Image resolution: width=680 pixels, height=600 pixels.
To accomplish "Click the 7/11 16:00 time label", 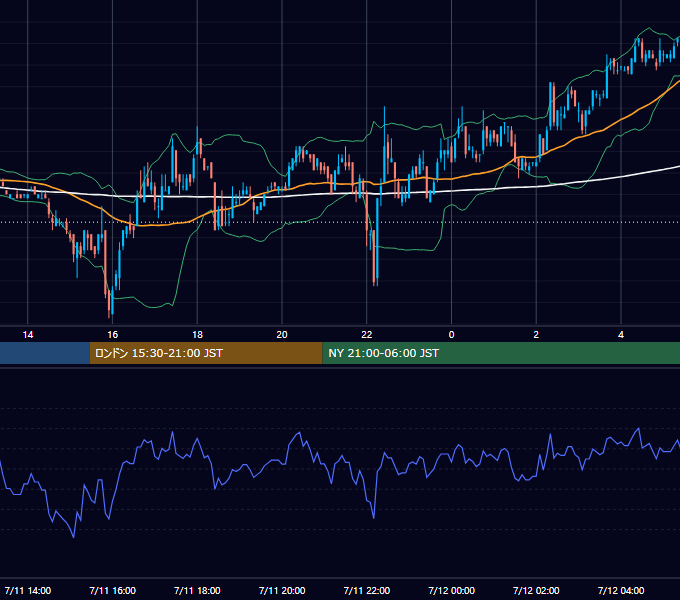I will pos(112,590).
